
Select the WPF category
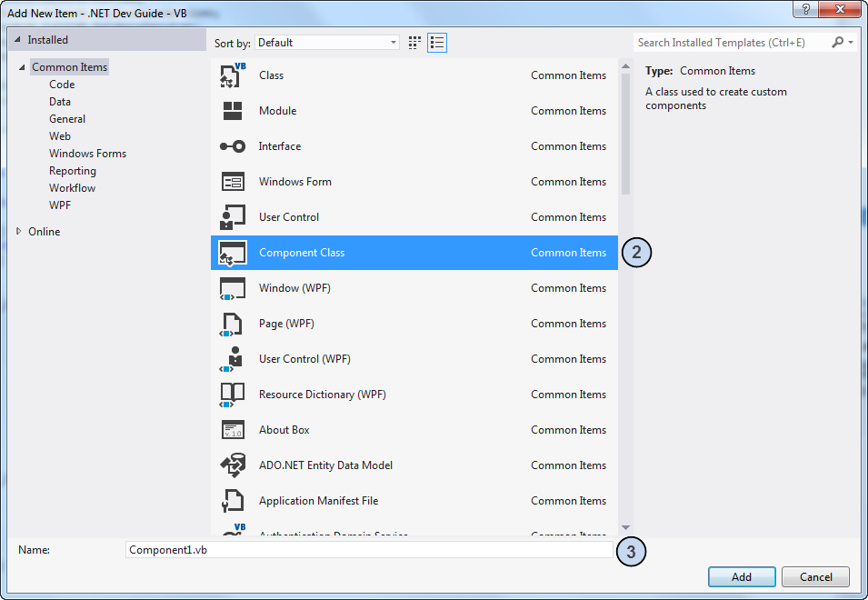point(60,205)
